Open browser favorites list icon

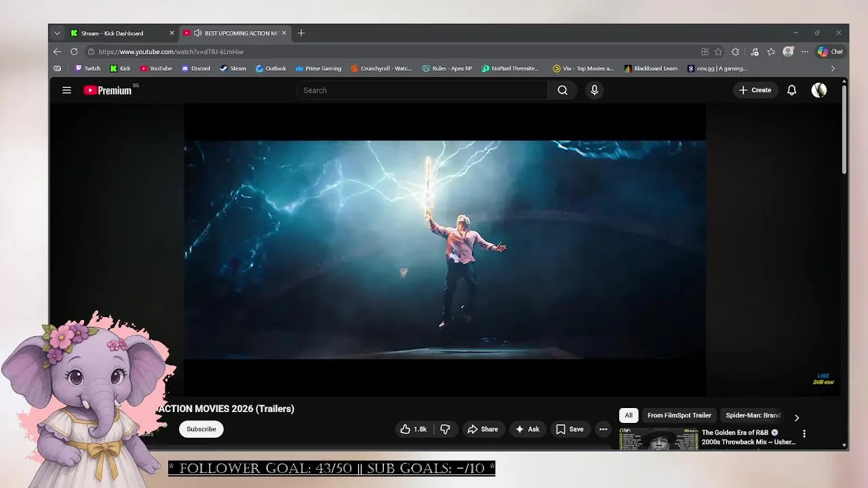pyautogui.click(x=771, y=52)
